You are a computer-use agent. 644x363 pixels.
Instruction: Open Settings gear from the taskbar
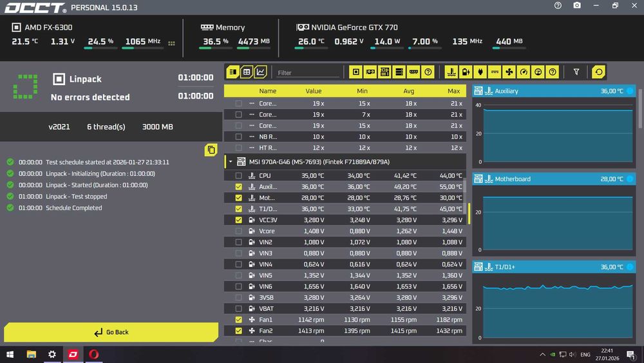click(x=52, y=355)
